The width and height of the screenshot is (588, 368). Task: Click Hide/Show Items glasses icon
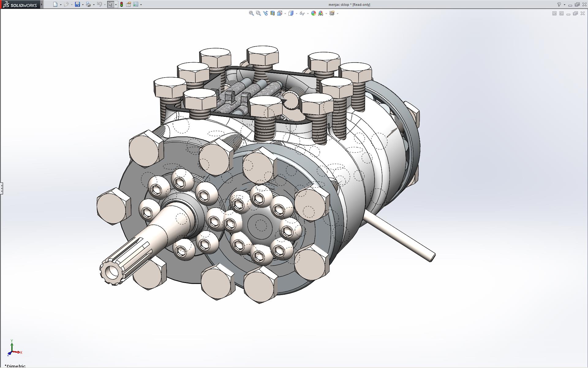coord(302,13)
